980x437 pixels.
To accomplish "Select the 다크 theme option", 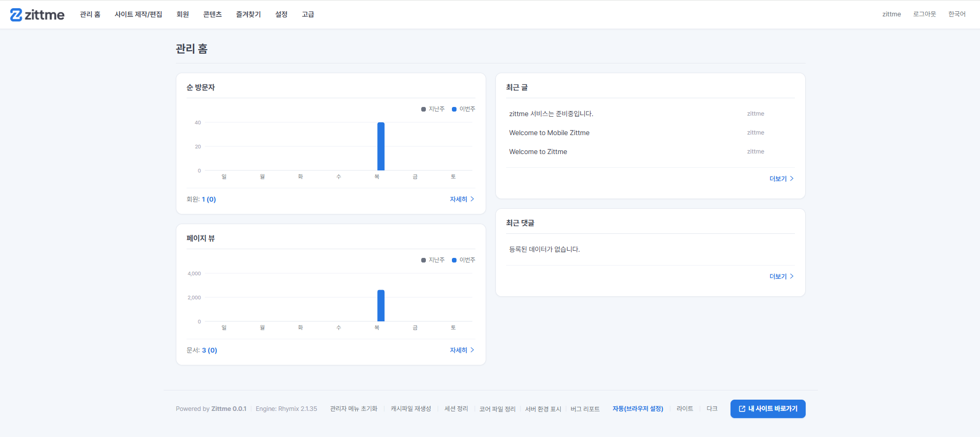I will click(x=712, y=409).
